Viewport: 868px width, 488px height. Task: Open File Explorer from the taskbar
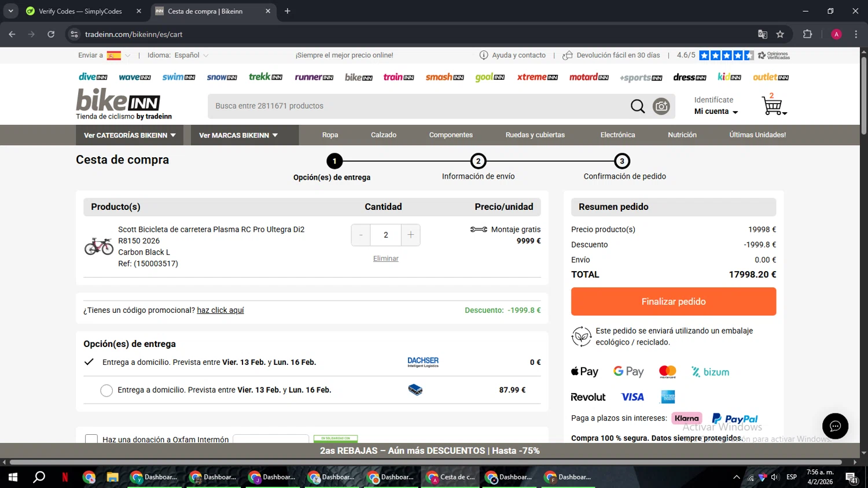(112, 477)
